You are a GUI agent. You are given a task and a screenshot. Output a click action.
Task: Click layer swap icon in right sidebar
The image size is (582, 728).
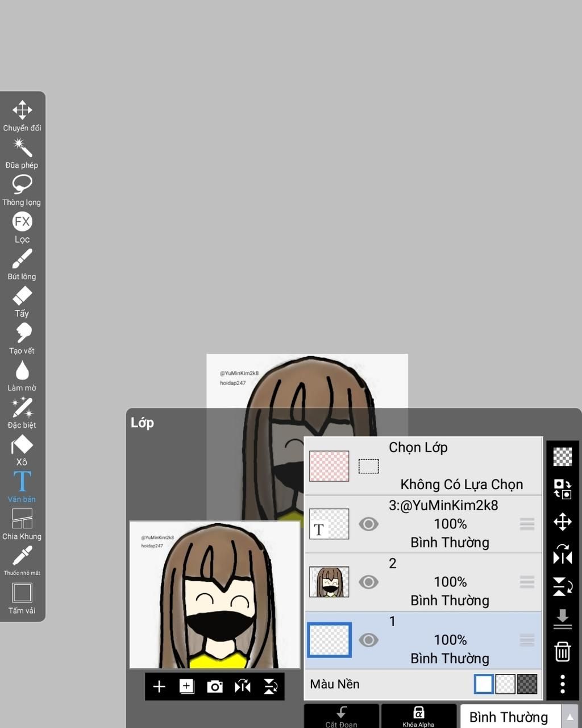pos(563,489)
